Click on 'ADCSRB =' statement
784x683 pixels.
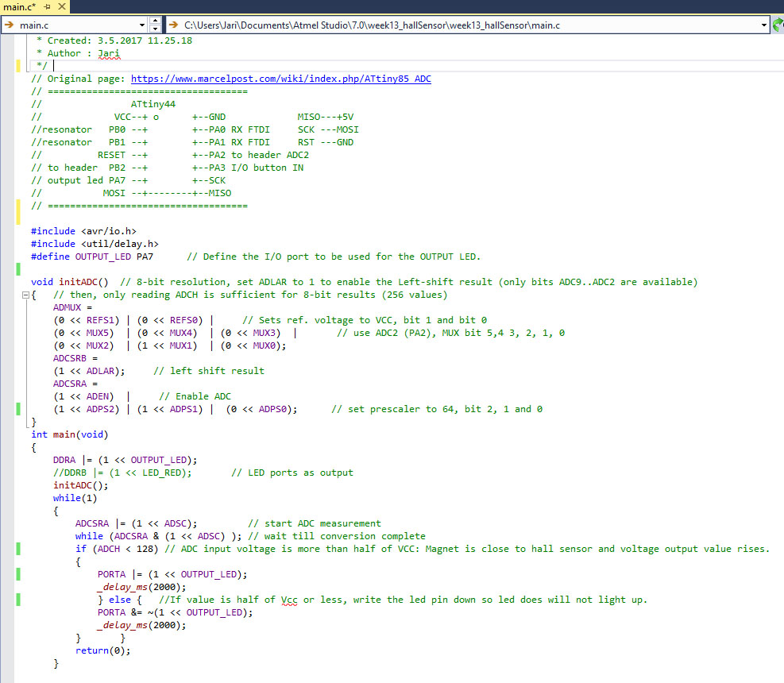point(75,358)
